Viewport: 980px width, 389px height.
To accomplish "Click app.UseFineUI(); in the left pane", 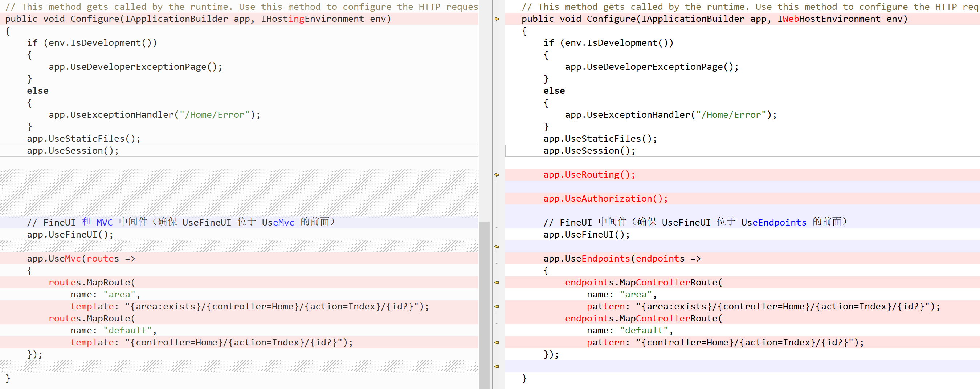I will (70, 235).
